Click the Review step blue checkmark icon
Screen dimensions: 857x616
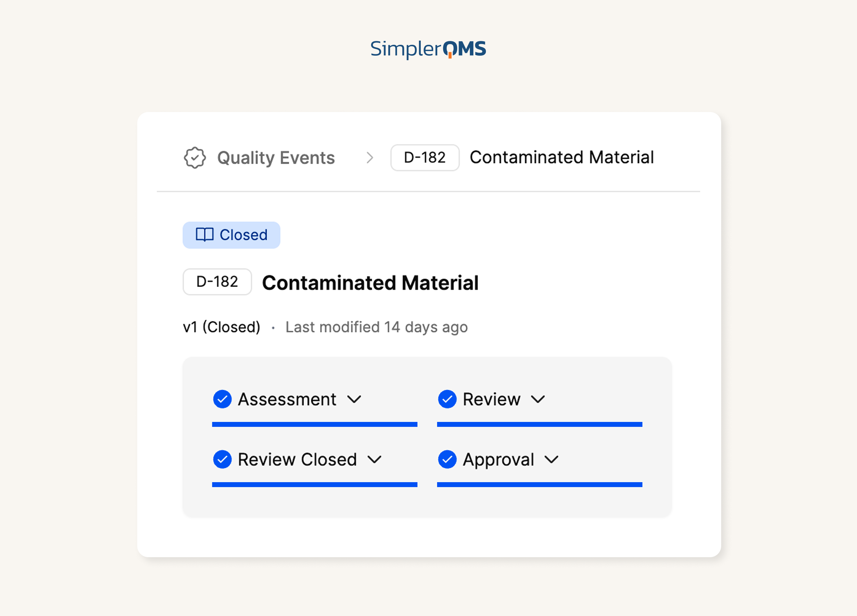coord(447,399)
